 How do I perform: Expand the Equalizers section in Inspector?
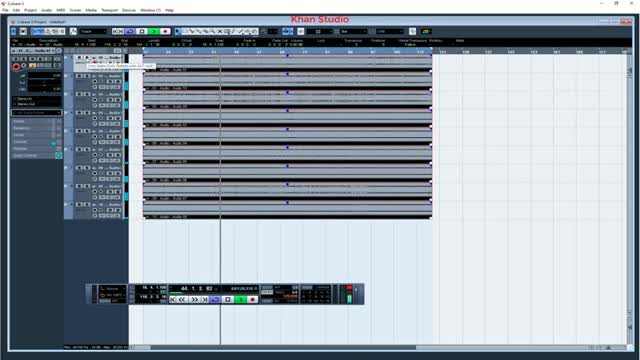coord(36,128)
